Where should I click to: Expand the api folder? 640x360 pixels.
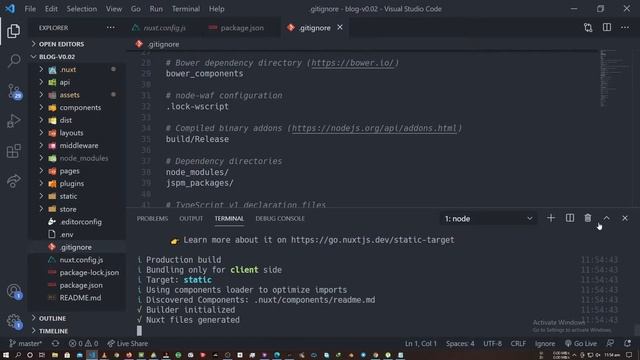click(64, 82)
